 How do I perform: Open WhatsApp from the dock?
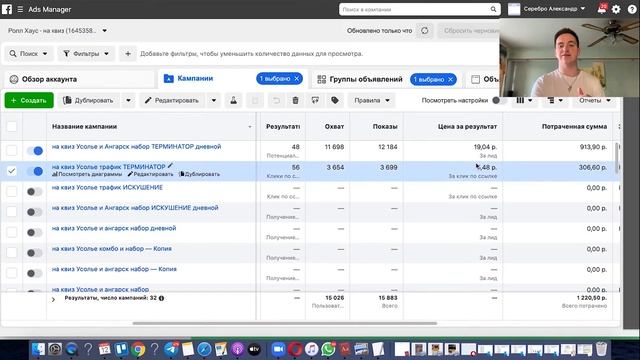point(328,349)
